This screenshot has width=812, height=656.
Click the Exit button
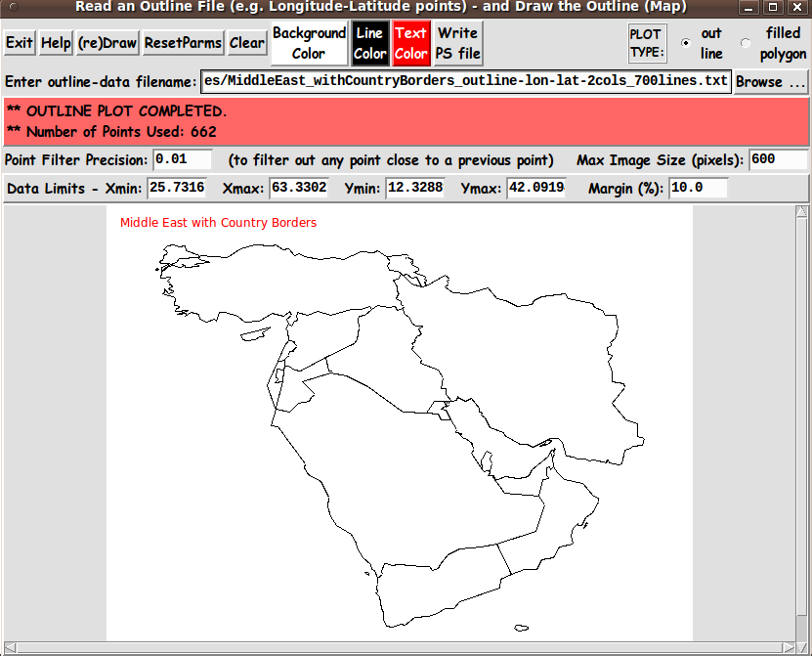point(20,43)
